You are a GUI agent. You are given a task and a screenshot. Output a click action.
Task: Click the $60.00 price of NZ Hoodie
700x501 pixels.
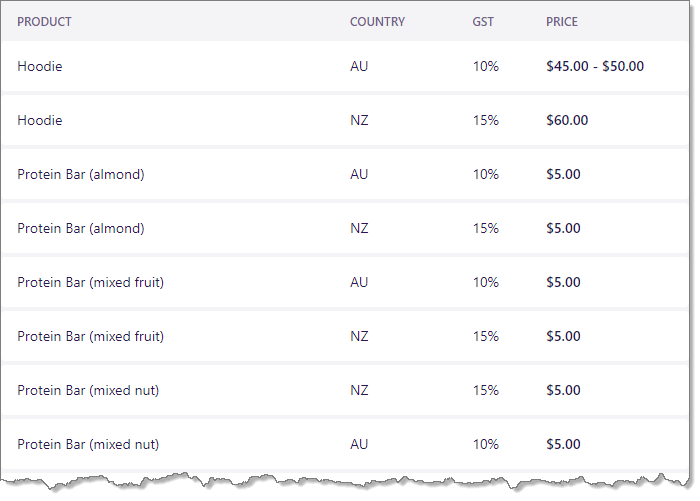tap(567, 121)
